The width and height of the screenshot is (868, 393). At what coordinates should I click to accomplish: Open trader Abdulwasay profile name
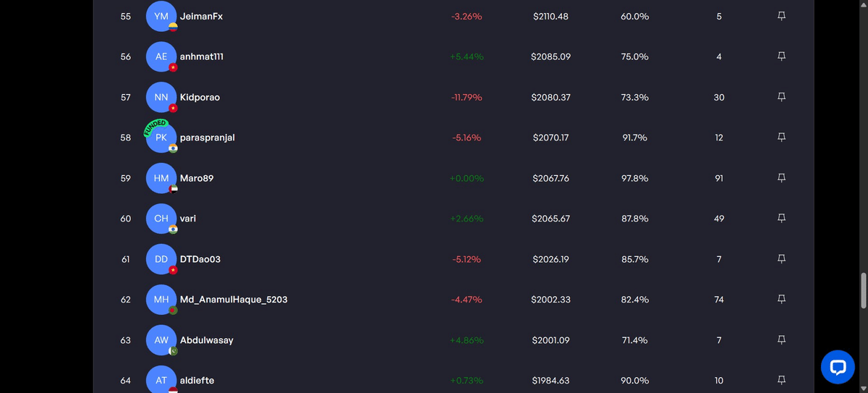click(207, 340)
